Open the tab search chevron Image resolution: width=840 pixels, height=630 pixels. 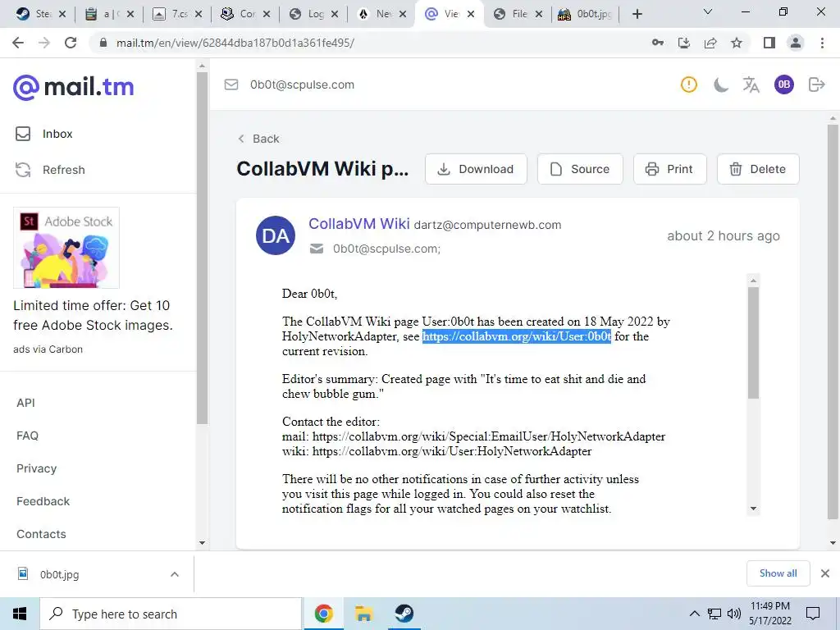[708, 11]
